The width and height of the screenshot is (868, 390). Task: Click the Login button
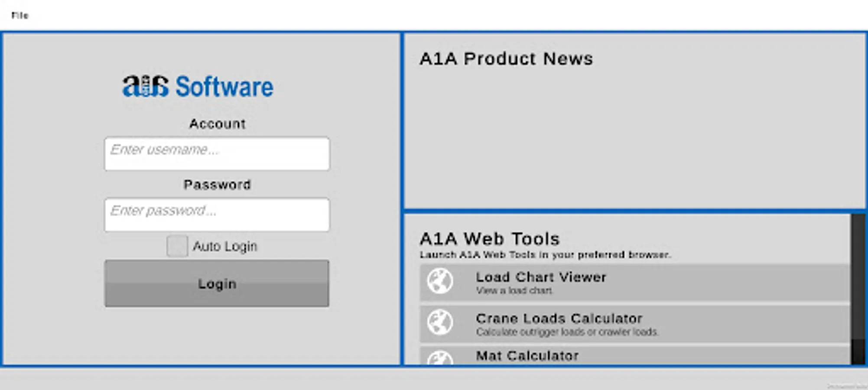pos(217,283)
